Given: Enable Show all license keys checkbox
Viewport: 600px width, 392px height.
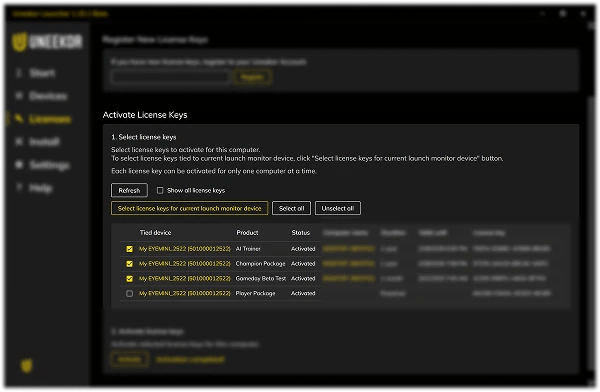Looking at the screenshot, I should [x=160, y=190].
